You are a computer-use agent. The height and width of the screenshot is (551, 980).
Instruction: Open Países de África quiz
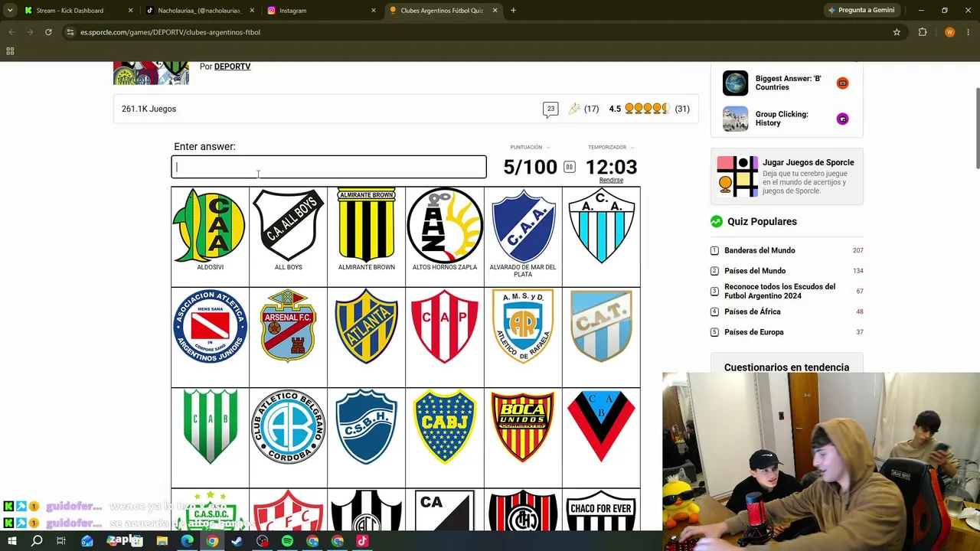click(753, 311)
